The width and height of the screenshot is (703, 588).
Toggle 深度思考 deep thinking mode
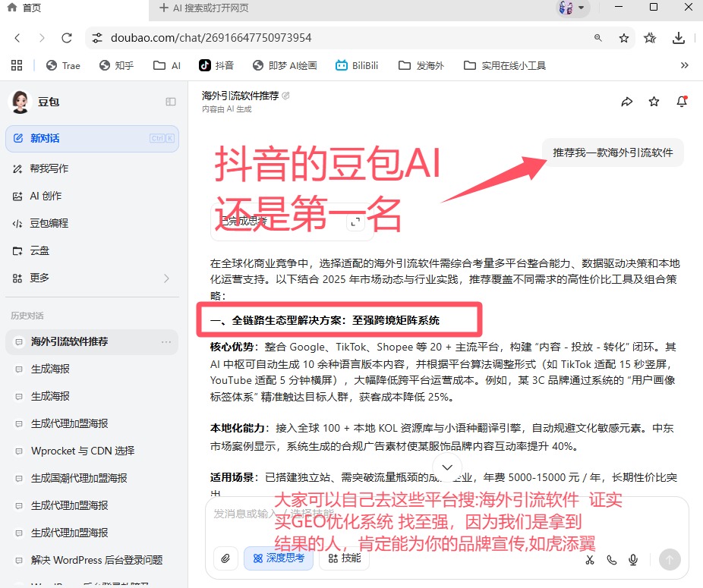[x=279, y=558]
